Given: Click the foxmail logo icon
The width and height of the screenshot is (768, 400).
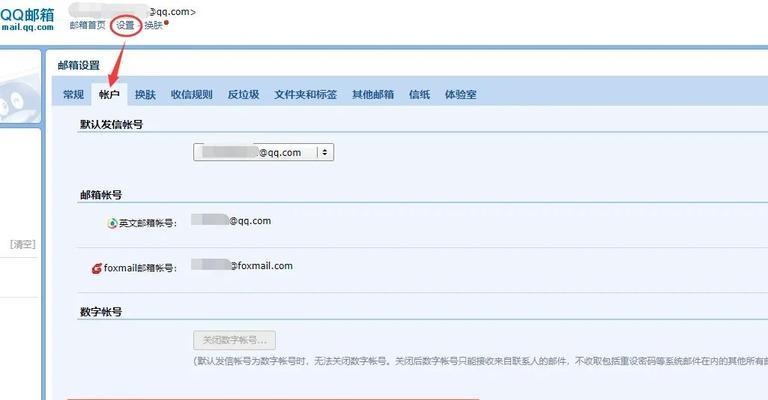Looking at the screenshot, I should 97,268.
